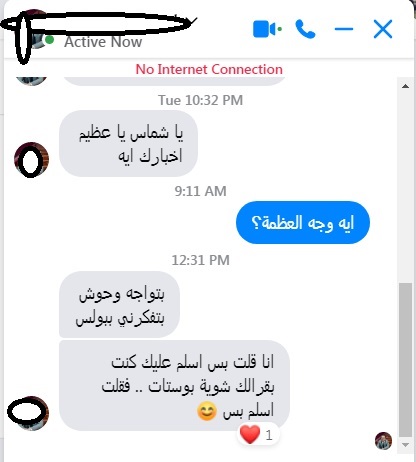Click the 'No Internet Connection' warning
The height and width of the screenshot is (462, 416).
click(209, 69)
